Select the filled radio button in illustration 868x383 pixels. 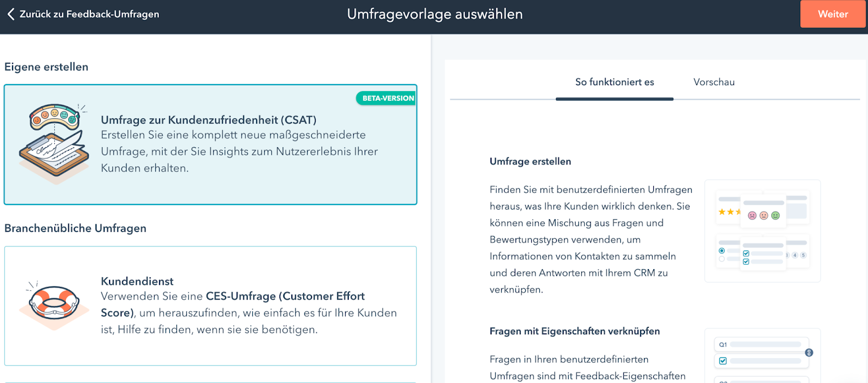[722, 251]
